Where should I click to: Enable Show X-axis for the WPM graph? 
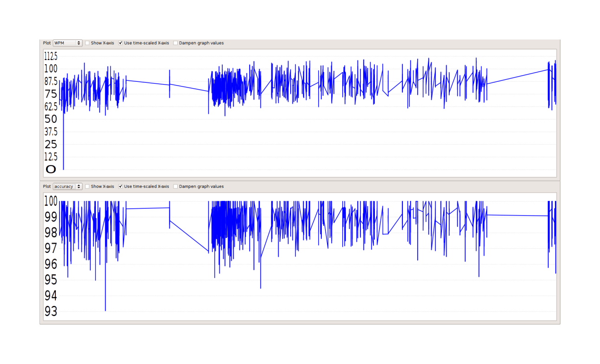pyautogui.click(x=87, y=43)
